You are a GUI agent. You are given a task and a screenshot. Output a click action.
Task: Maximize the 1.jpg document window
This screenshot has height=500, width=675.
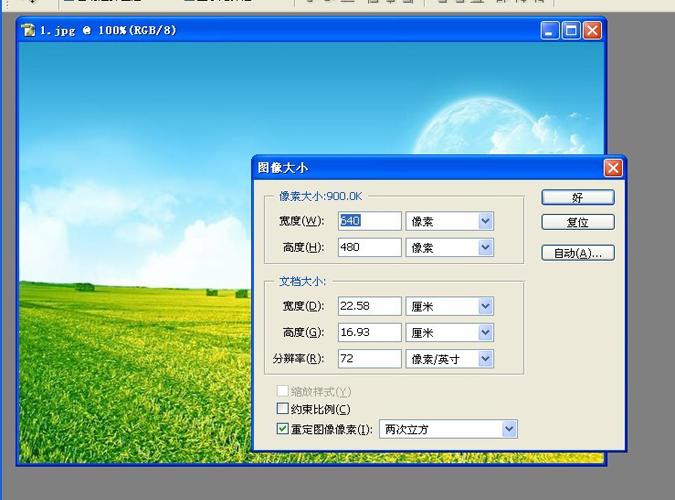click(571, 31)
